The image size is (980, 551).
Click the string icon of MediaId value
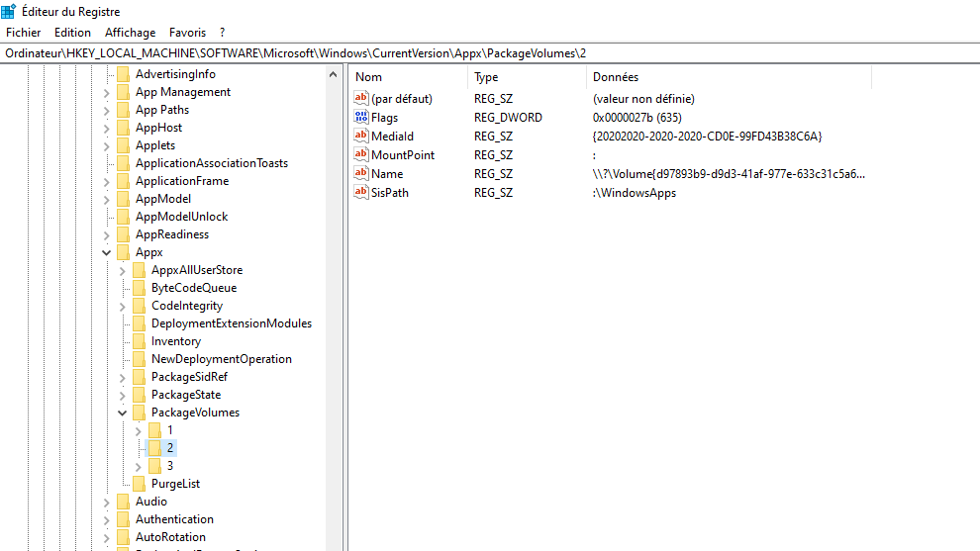point(360,136)
